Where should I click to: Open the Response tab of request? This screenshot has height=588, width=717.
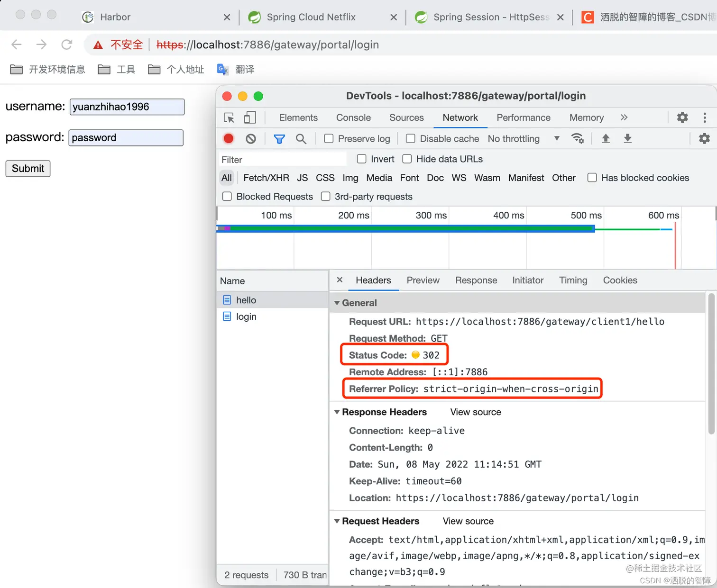(x=476, y=280)
